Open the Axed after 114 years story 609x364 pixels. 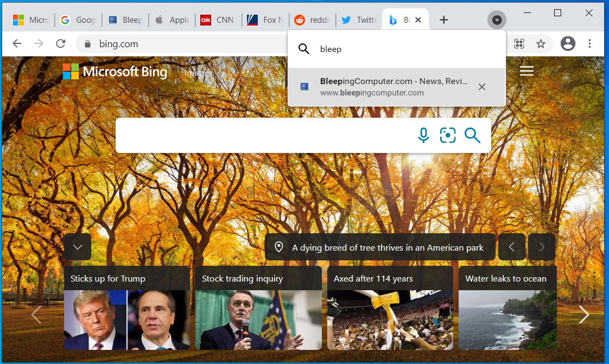tap(390, 308)
